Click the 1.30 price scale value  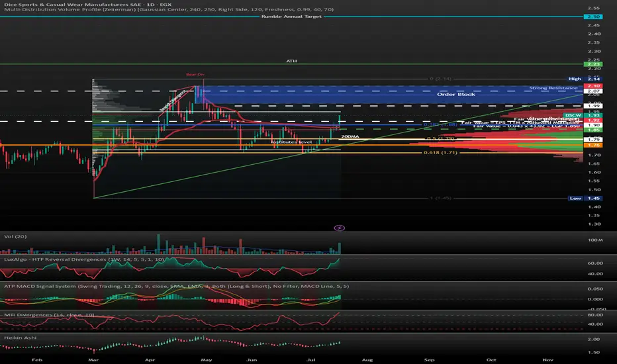593,224
